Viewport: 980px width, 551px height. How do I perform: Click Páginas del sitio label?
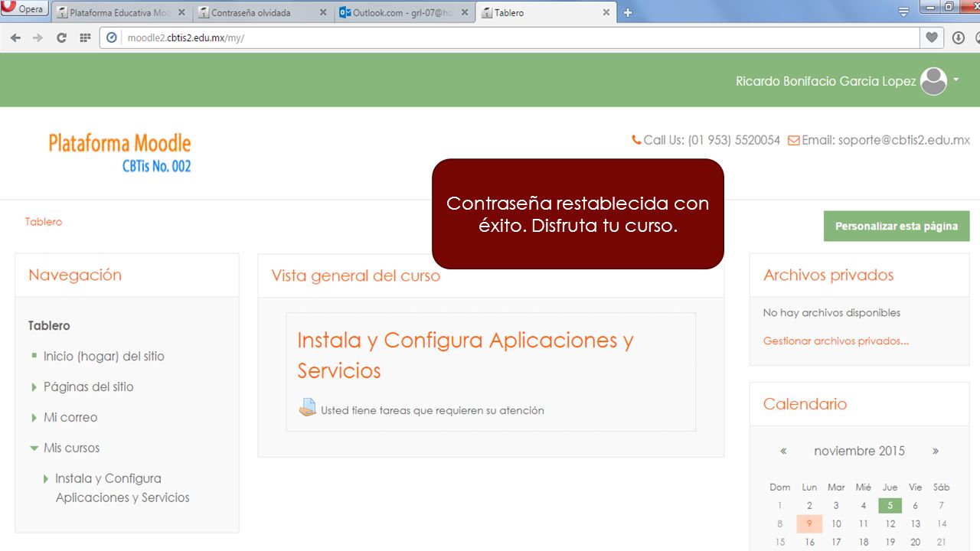89,387
